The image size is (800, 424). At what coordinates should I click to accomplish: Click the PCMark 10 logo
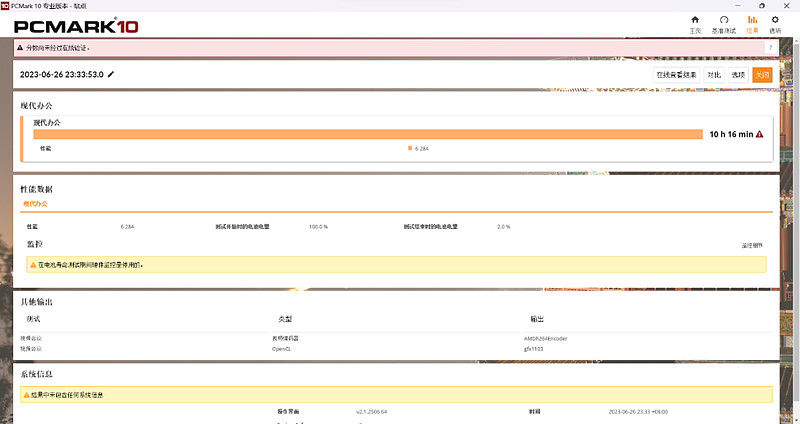[x=76, y=26]
